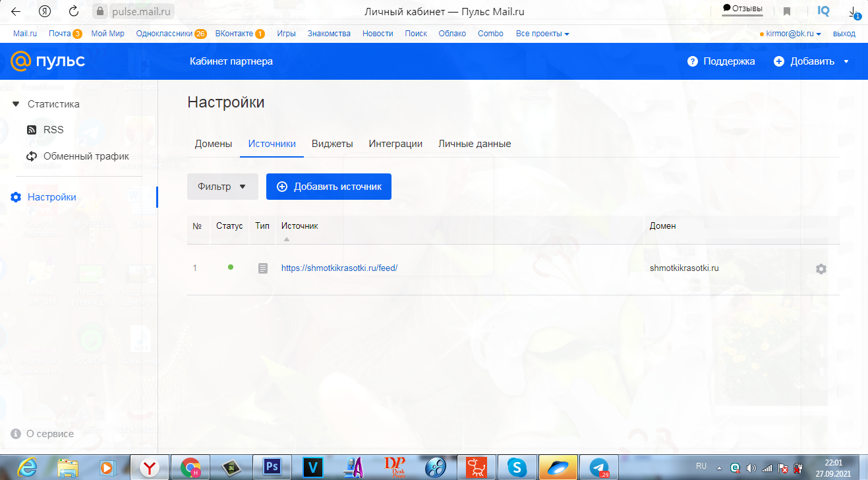
Task: Click the Поддержка question mark icon
Action: [693, 61]
